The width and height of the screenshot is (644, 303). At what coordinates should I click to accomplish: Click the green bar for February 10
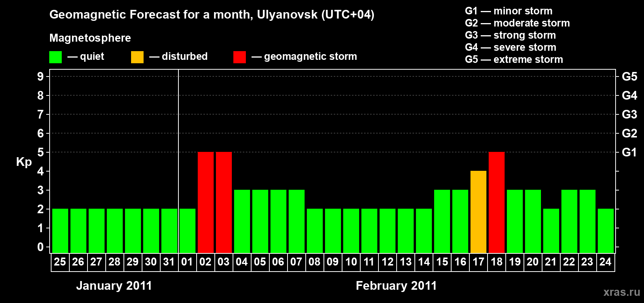pos(351,231)
